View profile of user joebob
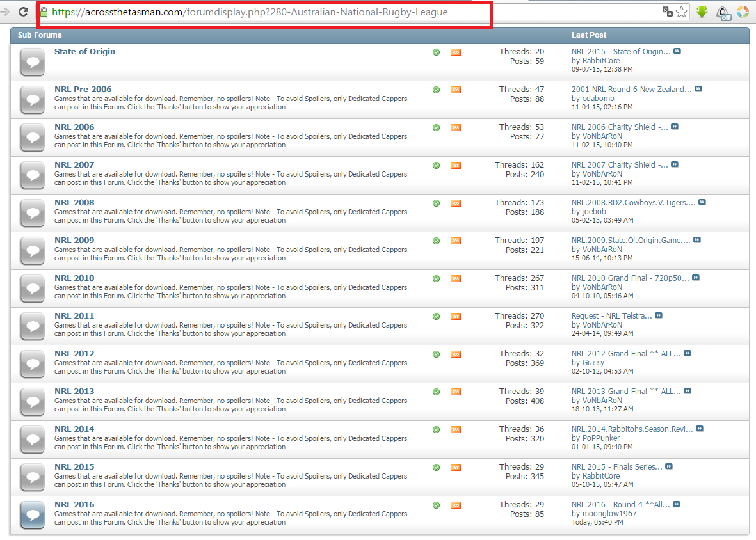 tap(594, 212)
